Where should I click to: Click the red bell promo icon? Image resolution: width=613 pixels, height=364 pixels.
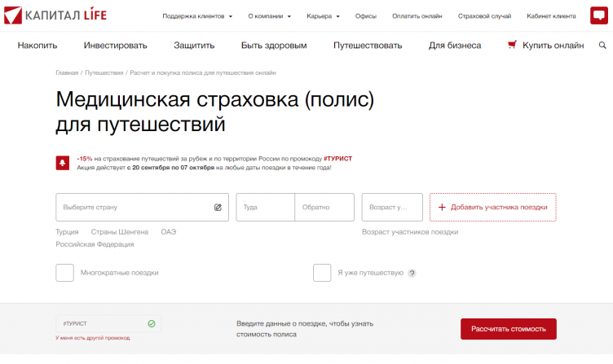coord(63,163)
